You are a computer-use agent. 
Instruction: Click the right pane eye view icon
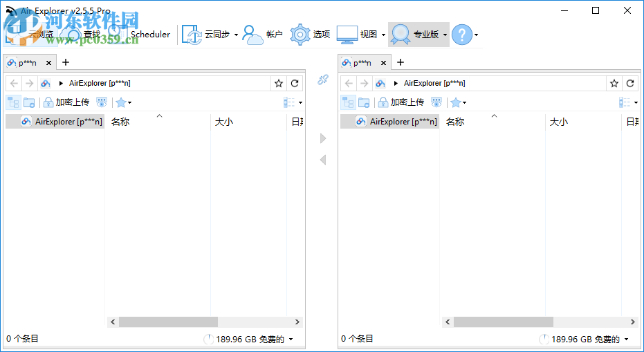(x=436, y=102)
